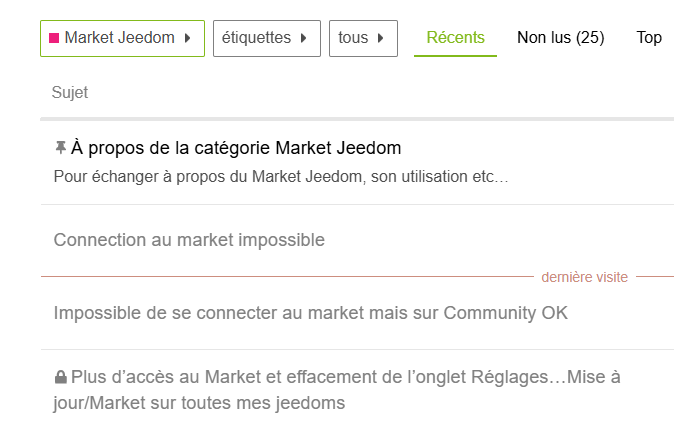The width and height of the screenshot is (674, 431).
Task: Open topic À propos de la catégorie Market Jeedom
Action: (236, 148)
